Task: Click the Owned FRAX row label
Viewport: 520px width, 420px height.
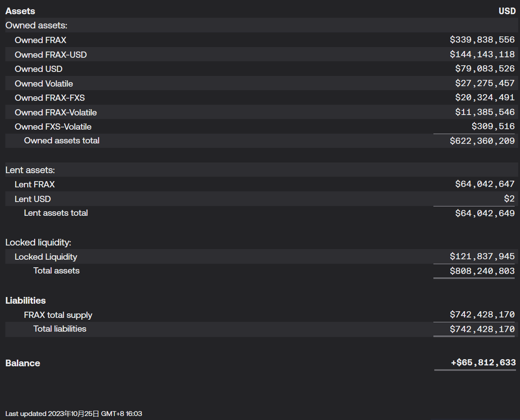Action: pyautogui.click(x=40, y=40)
